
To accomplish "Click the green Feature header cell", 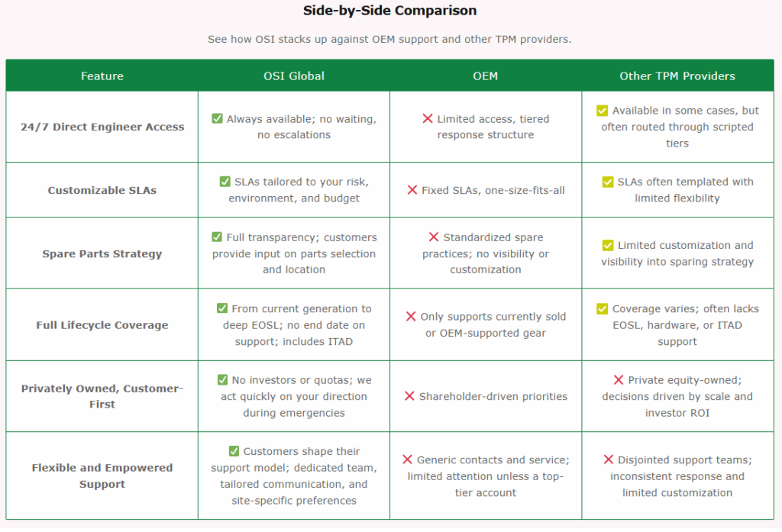I will click(102, 76).
